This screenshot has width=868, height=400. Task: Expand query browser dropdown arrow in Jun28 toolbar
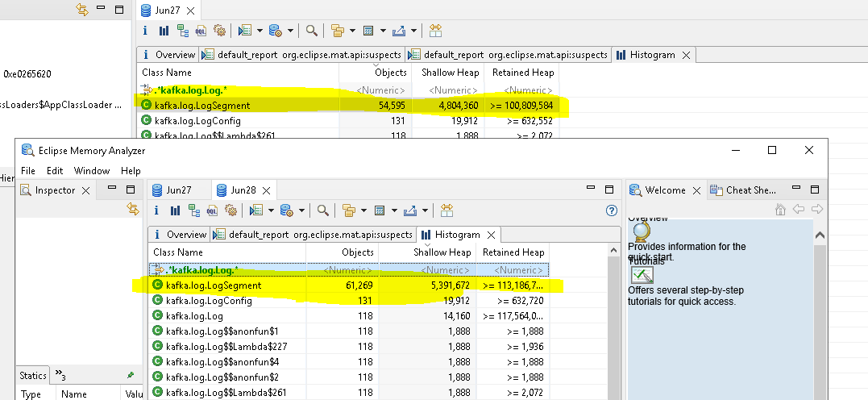point(301,210)
